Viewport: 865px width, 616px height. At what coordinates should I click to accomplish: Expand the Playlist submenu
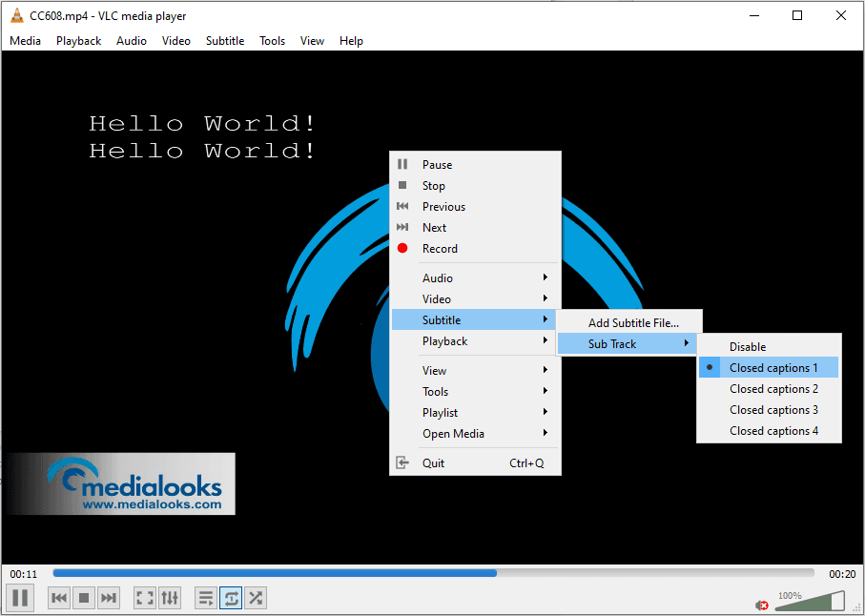[x=476, y=413]
